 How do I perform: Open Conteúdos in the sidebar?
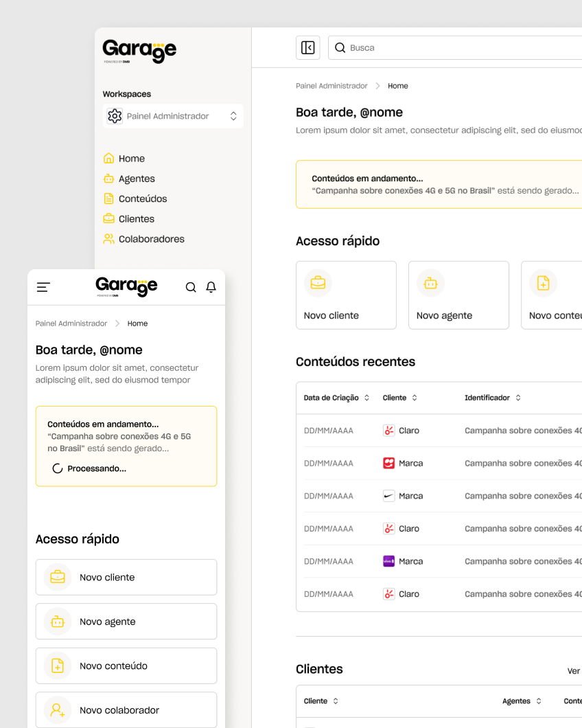coord(135,198)
